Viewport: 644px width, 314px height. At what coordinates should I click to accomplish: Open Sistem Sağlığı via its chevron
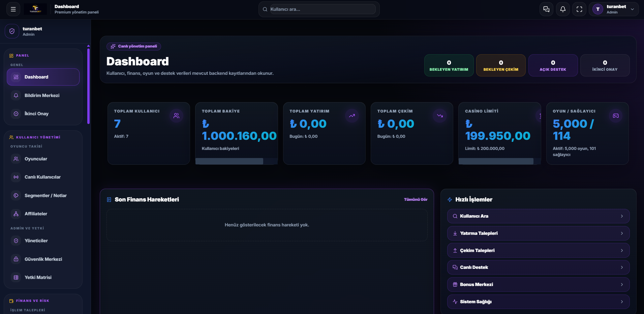pyautogui.click(x=622, y=302)
